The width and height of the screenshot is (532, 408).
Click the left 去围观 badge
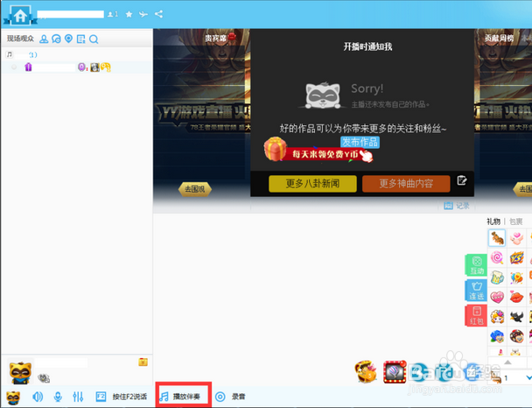(x=195, y=189)
